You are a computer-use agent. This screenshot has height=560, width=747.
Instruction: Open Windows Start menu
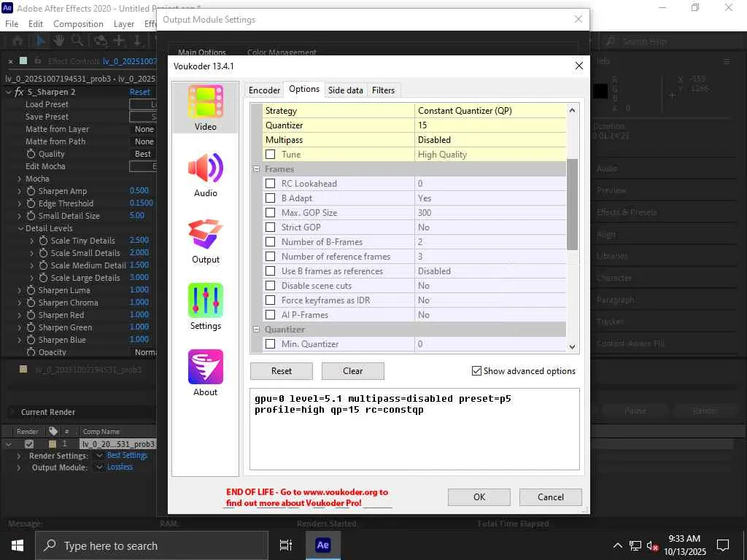(x=18, y=545)
